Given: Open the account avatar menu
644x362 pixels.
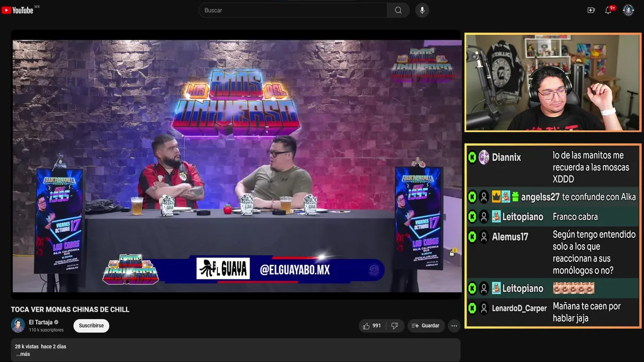Looking at the screenshot, I should click(628, 10).
